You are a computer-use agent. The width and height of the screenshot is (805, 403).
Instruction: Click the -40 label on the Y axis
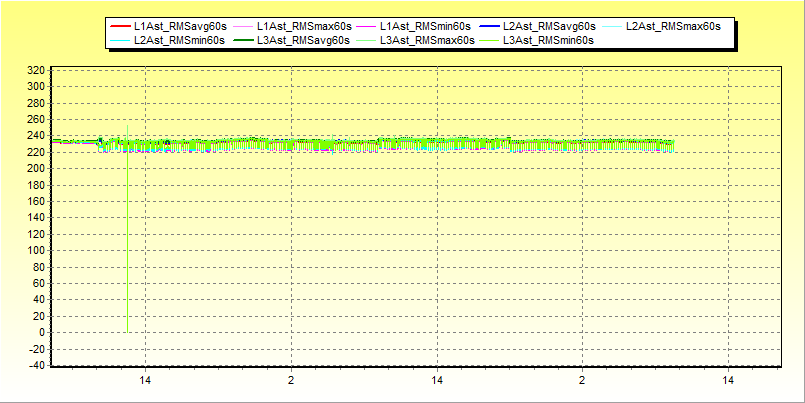click(35, 366)
